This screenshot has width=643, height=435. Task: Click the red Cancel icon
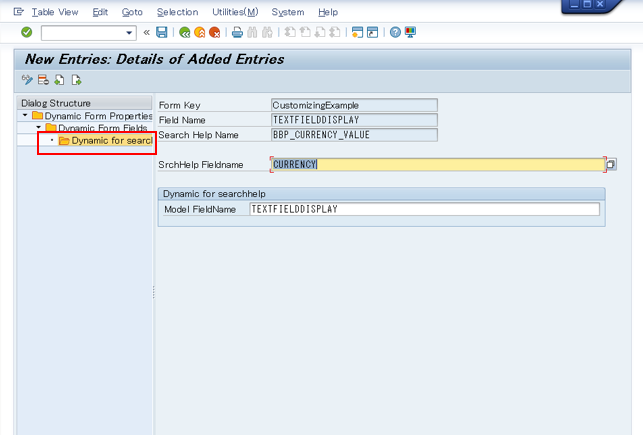coord(214,32)
